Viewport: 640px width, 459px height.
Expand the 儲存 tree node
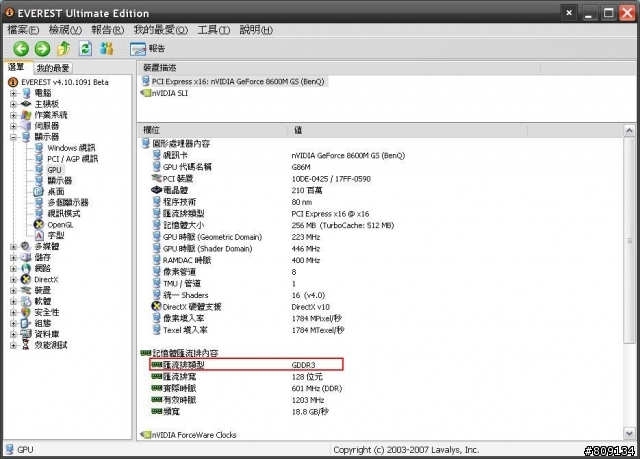[x=13, y=257]
